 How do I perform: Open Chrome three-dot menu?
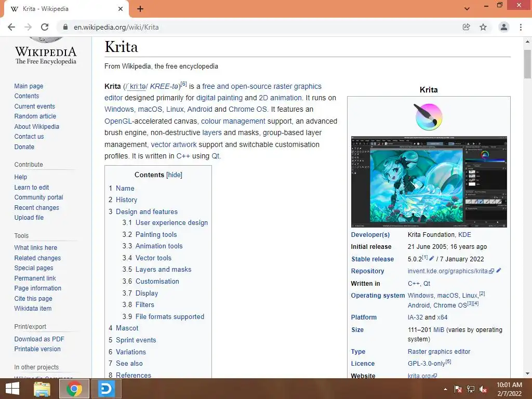521,27
